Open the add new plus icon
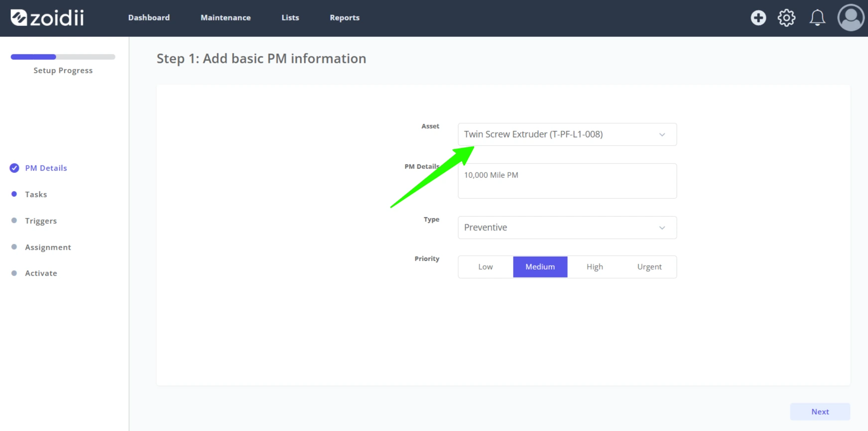This screenshot has width=868, height=431. pos(758,18)
